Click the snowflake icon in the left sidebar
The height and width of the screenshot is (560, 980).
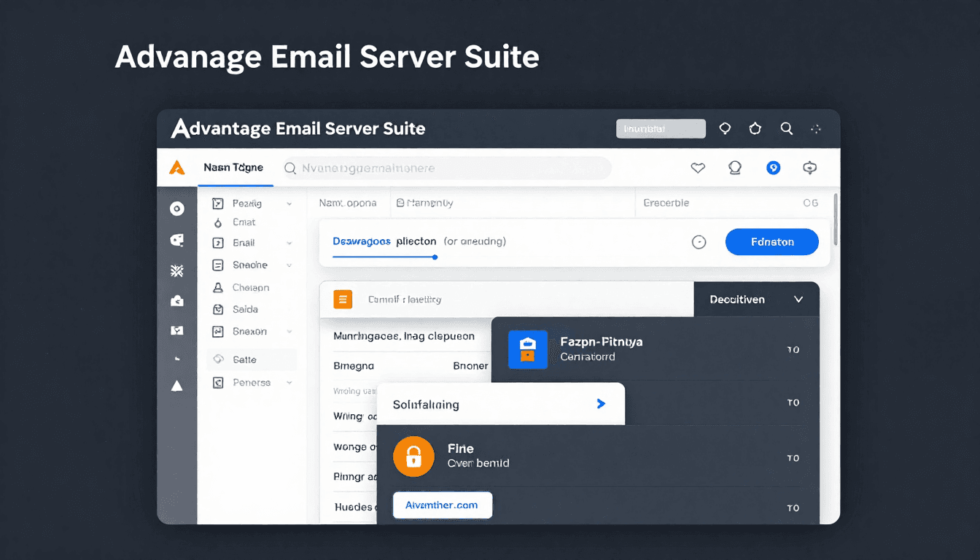tap(176, 270)
